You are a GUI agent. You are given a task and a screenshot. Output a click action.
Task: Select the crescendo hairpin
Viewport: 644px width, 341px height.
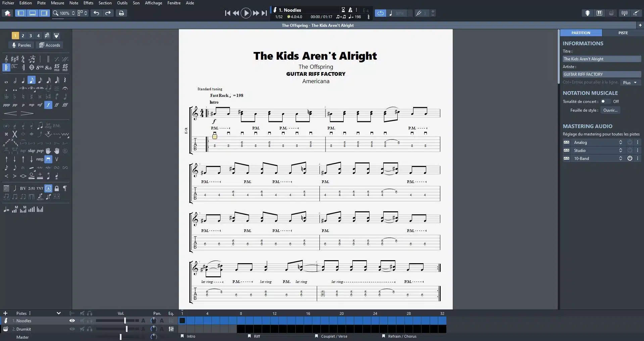tap(10, 113)
